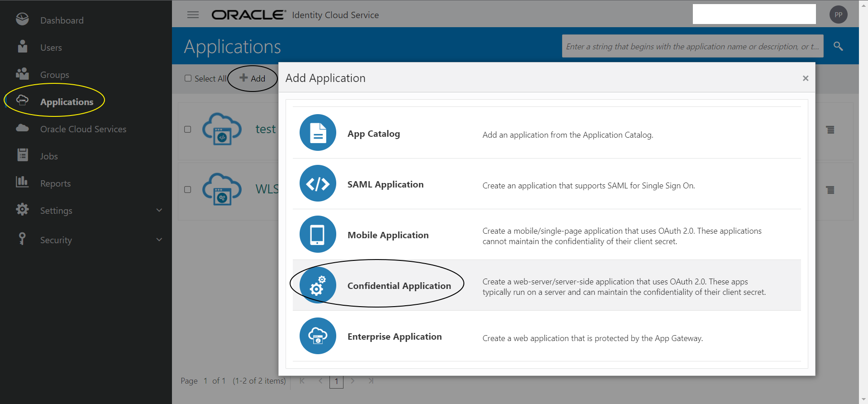Go to Users in the sidebar
868x404 pixels.
[x=51, y=48]
